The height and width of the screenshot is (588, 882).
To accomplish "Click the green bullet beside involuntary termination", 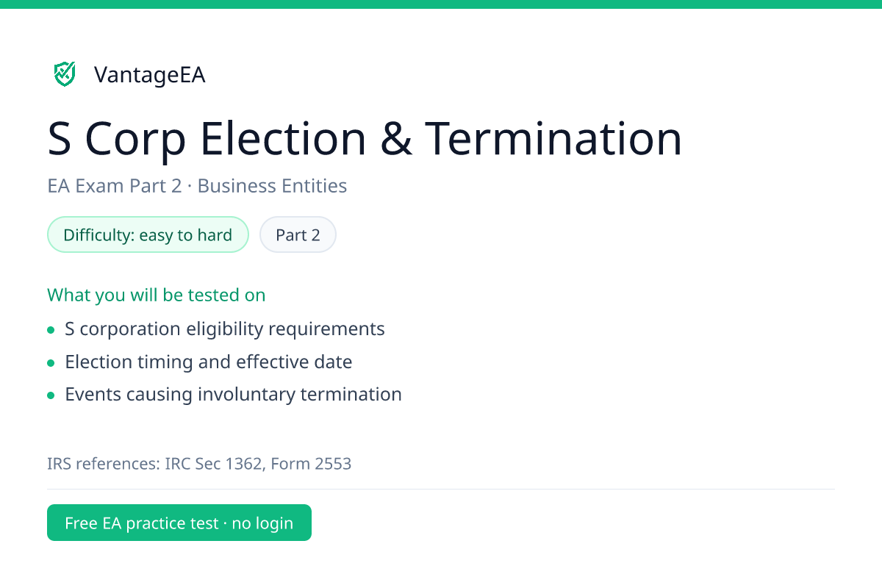I will (x=51, y=395).
